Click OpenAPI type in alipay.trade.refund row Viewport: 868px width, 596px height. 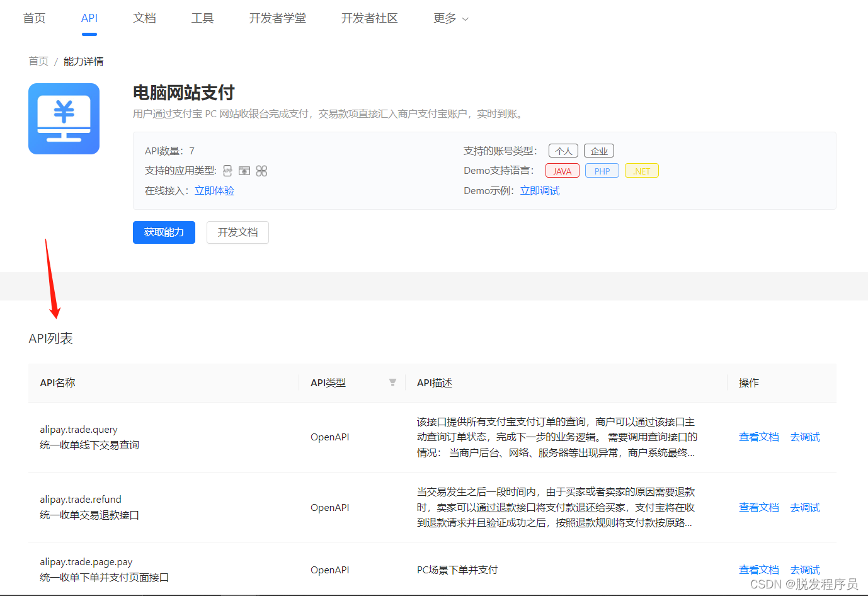tap(330, 507)
